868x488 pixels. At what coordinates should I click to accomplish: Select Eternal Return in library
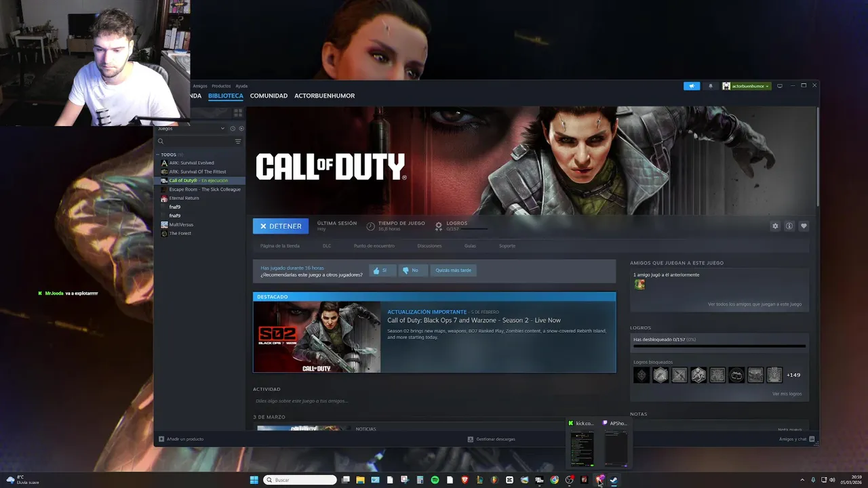point(184,198)
